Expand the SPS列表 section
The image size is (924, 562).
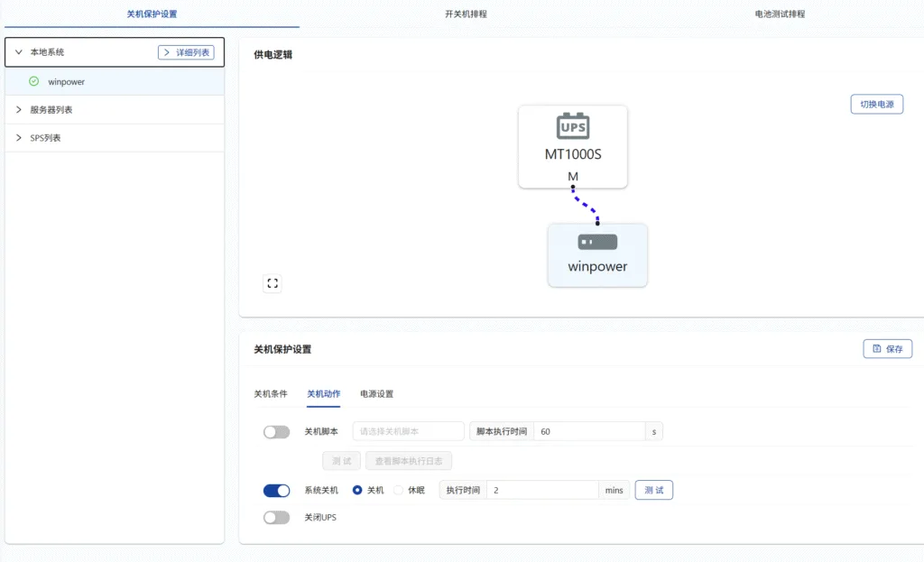[18, 138]
